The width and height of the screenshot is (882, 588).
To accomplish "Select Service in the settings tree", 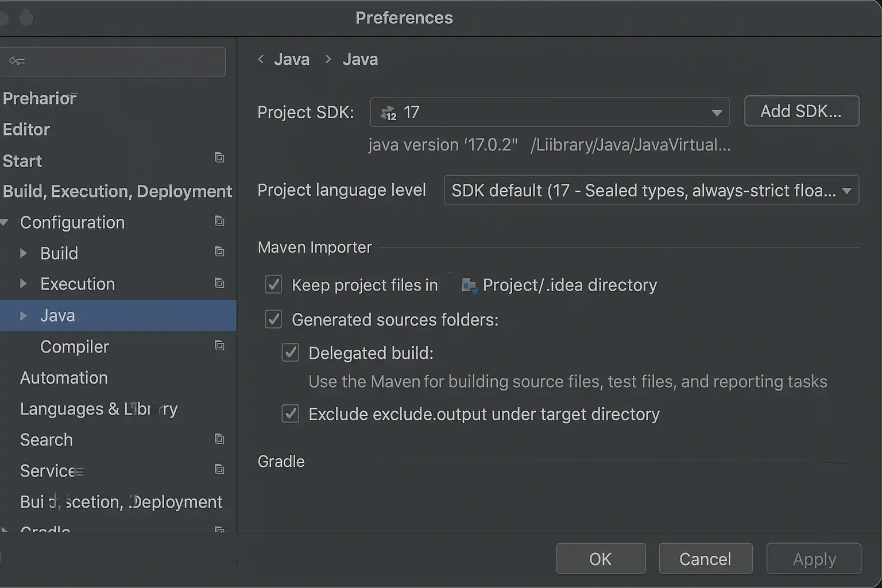I will pyautogui.click(x=52, y=471).
